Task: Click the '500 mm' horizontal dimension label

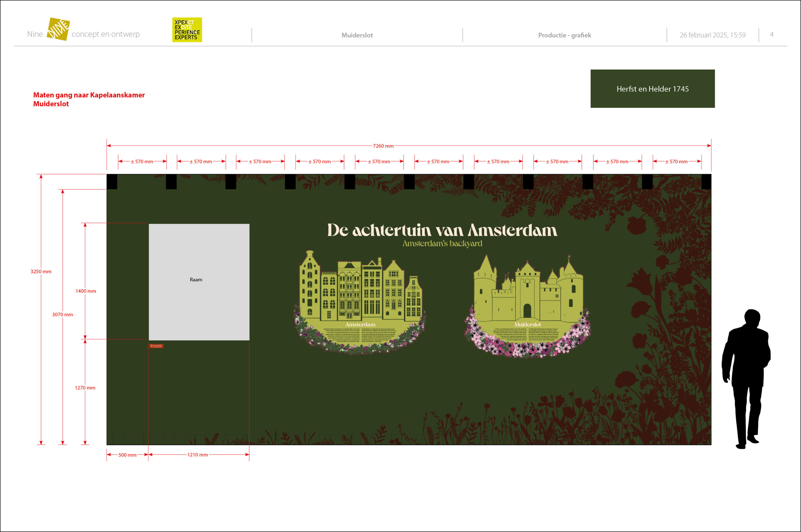Action: (x=127, y=455)
